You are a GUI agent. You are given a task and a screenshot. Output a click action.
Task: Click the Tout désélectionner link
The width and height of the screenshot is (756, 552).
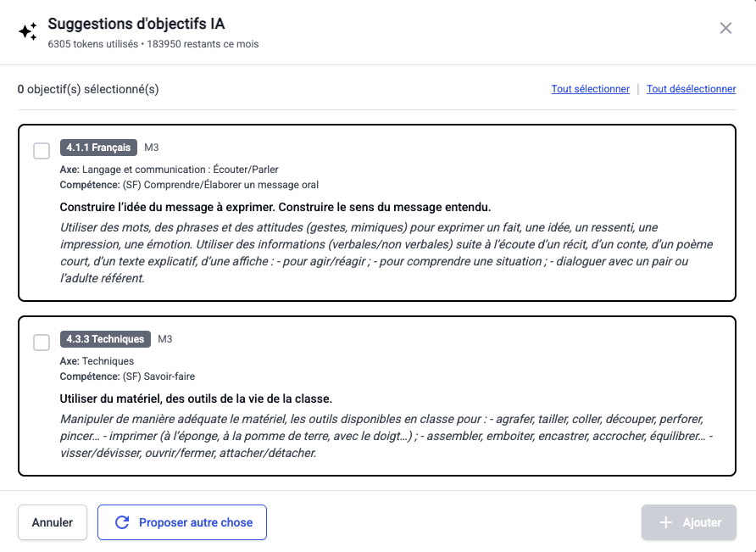tap(690, 89)
